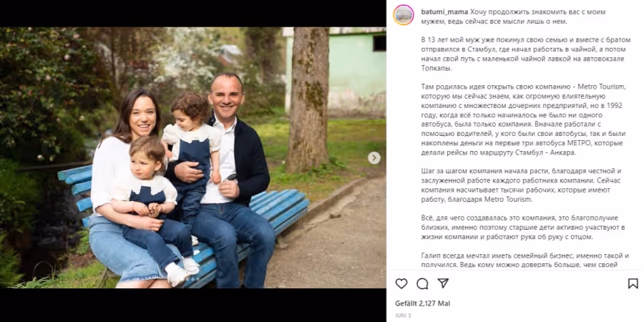This screenshot has width=644, height=322.
Task: Open comments via speech bubble icon
Action: click(x=422, y=283)
